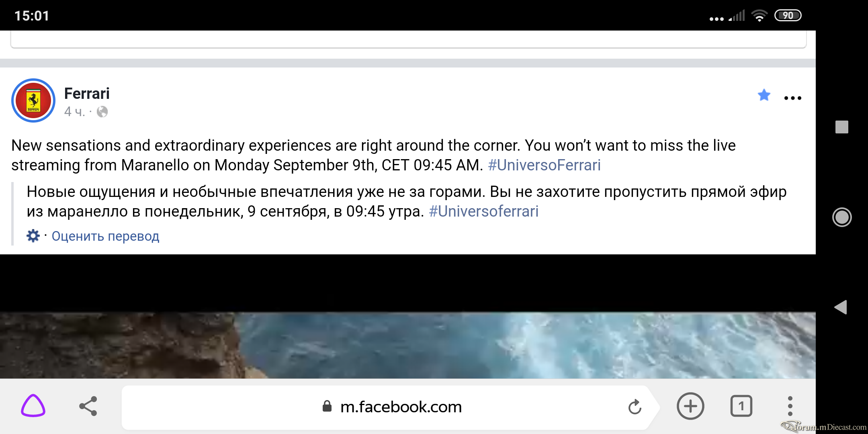Image resolution: width=868 pixels, height=434 pixels.
Task: Tap the Android back triangle button
Action: [841, 307]
